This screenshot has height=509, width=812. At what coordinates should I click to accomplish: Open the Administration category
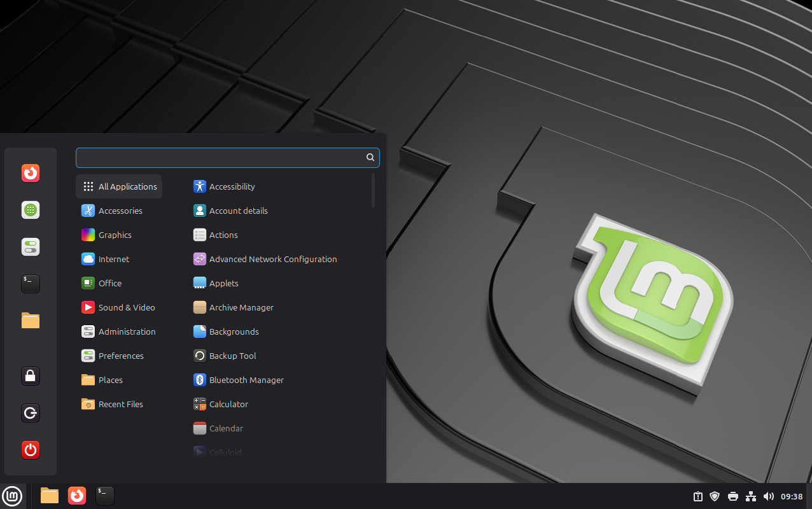pos(126,331)
